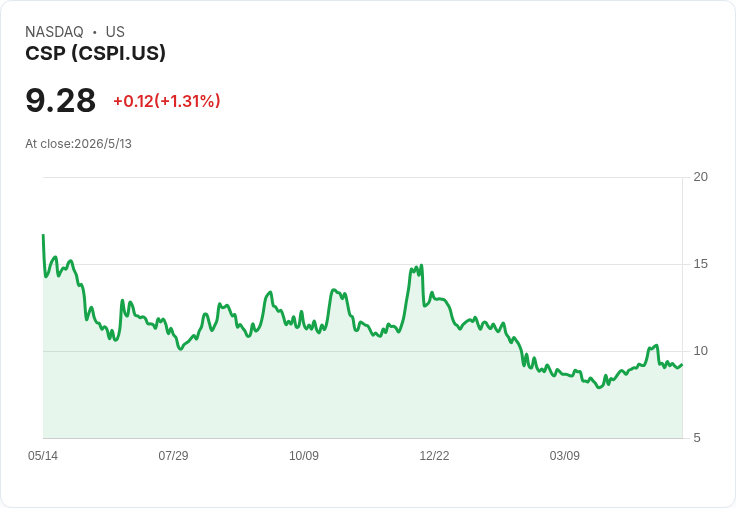The height and width of the screenshot is (508, 736).
Task: Click the 9.28 current price
Action: tap(61, 101)
